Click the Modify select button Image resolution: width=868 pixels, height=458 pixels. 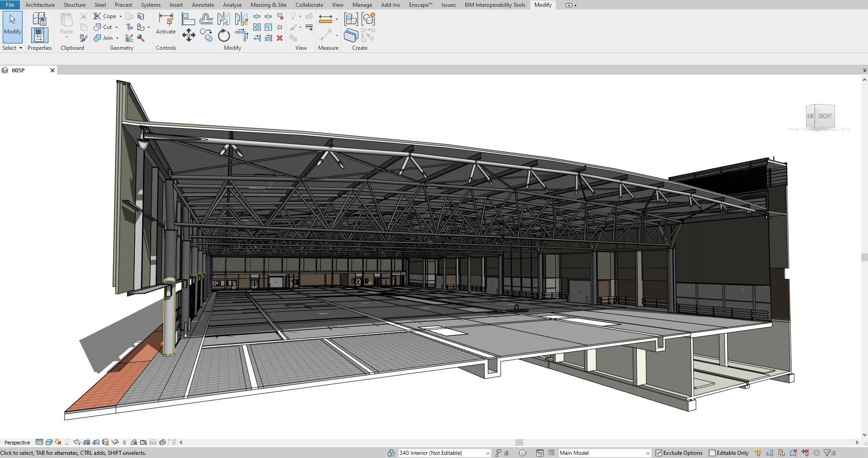tap(12, 24)
